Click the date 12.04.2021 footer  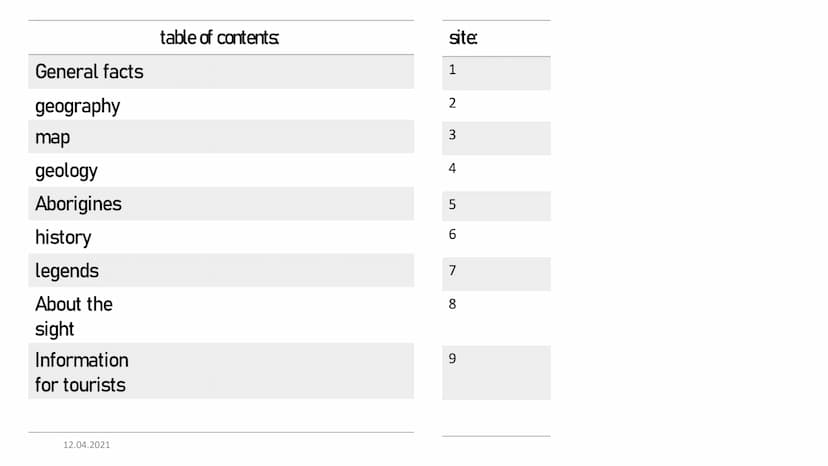87,445
